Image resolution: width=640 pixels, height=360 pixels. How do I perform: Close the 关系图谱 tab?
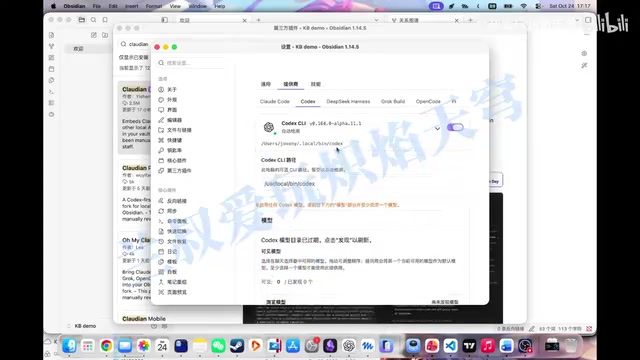tap(456, 20)
